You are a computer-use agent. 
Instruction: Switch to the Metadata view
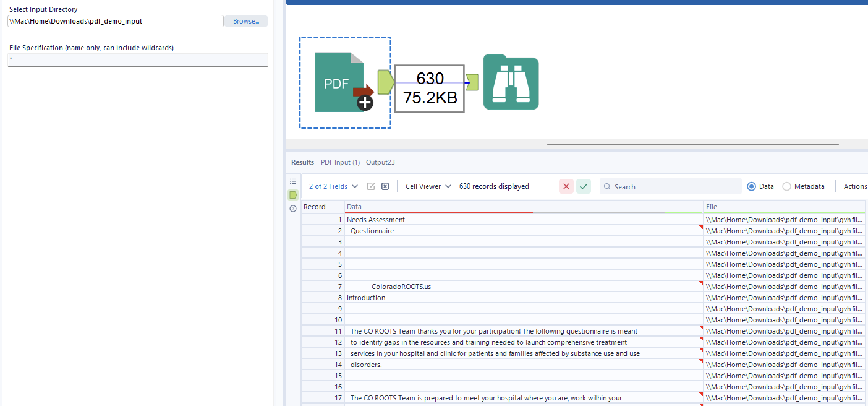(x=787, y=186)
